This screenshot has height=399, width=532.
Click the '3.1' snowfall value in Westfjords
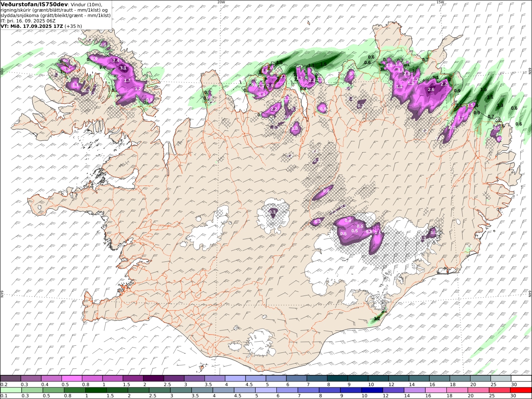click(x=123, y=68)
